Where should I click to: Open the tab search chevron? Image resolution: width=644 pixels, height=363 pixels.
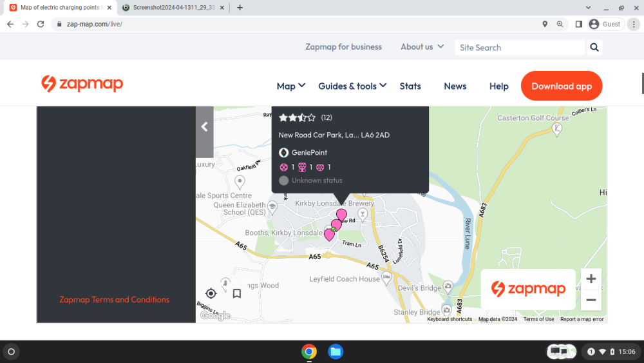(x=588, y=7)
